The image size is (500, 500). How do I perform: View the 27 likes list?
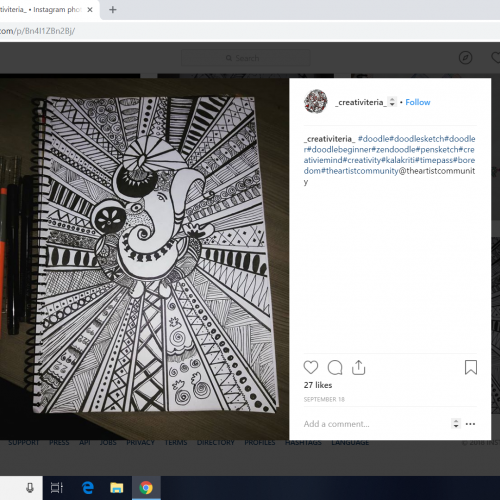318,385
